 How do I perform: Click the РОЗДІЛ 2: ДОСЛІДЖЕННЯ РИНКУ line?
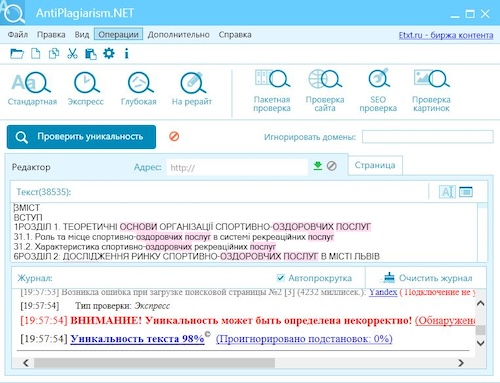click(x=197, y=256)
